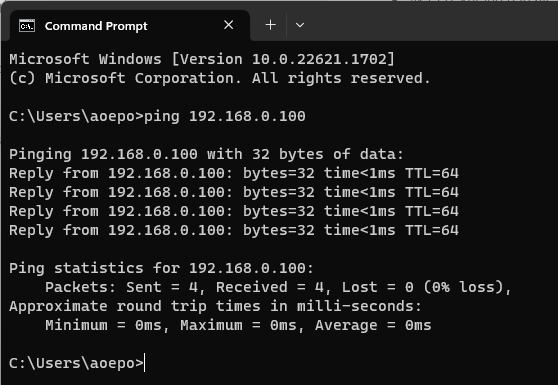Open a new terminal tab with plus
This screenshot has height=385, width=558.
(x=270, y=25)
